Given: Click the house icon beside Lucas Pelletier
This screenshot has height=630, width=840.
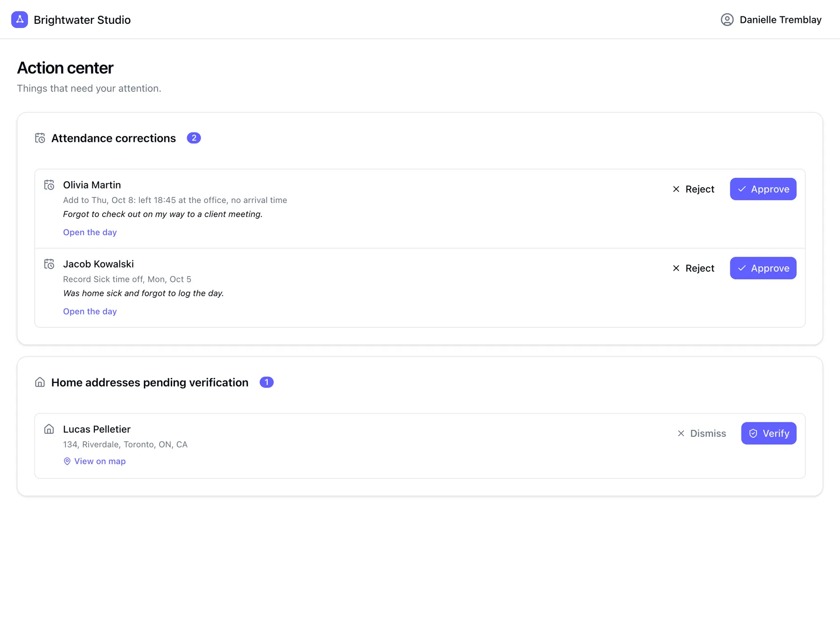Looking at the screenshot, I should (x=49, y=429).
